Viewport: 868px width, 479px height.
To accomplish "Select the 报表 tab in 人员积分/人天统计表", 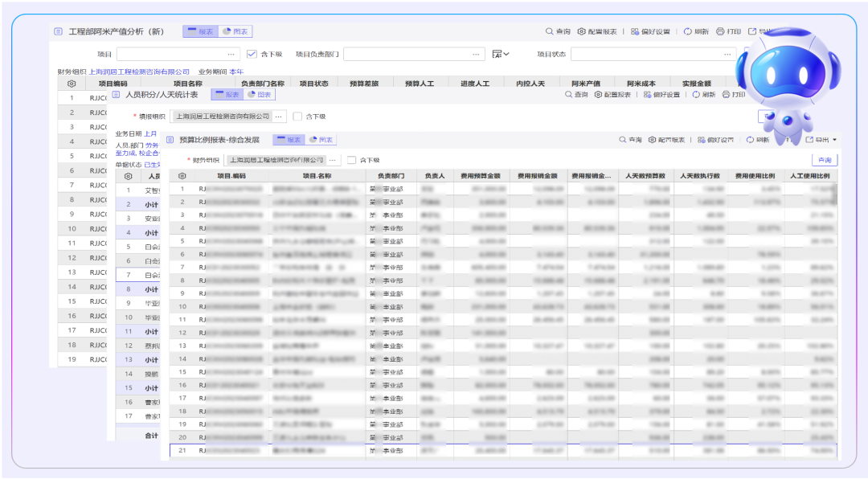I will tap(227, 95).
